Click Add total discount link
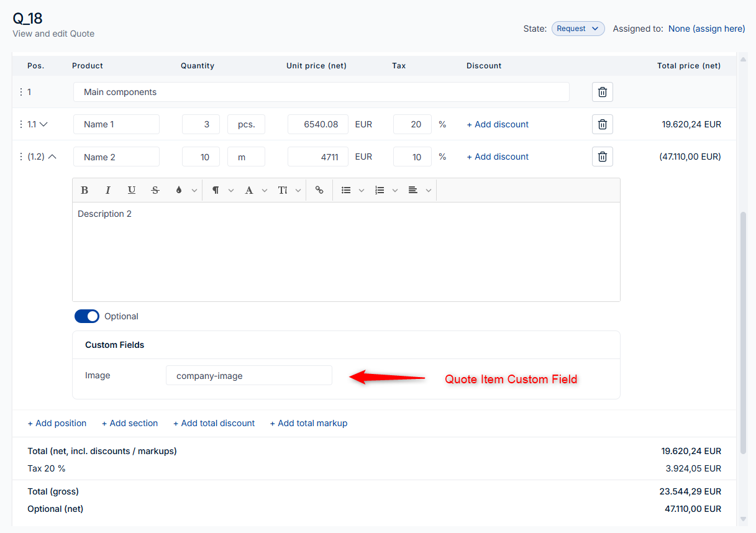This screenshot has width=756, height=533. click(x=214, y=423)
